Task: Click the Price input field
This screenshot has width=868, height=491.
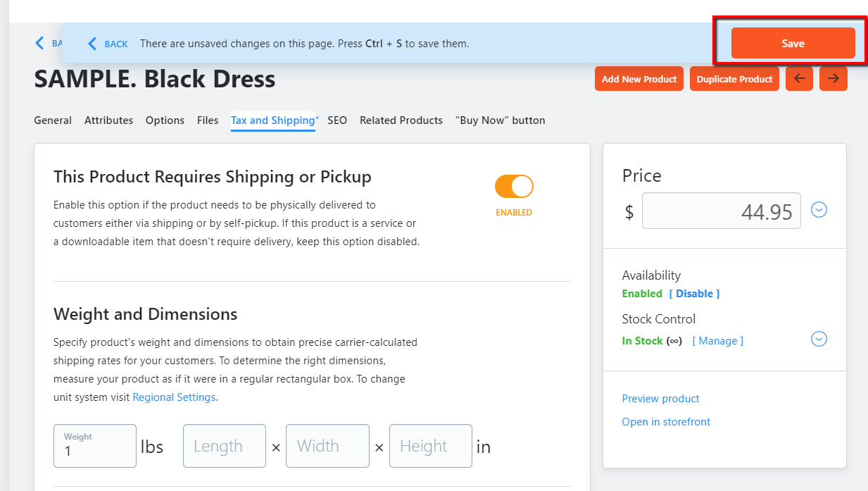Action: [x=721, y=211]
